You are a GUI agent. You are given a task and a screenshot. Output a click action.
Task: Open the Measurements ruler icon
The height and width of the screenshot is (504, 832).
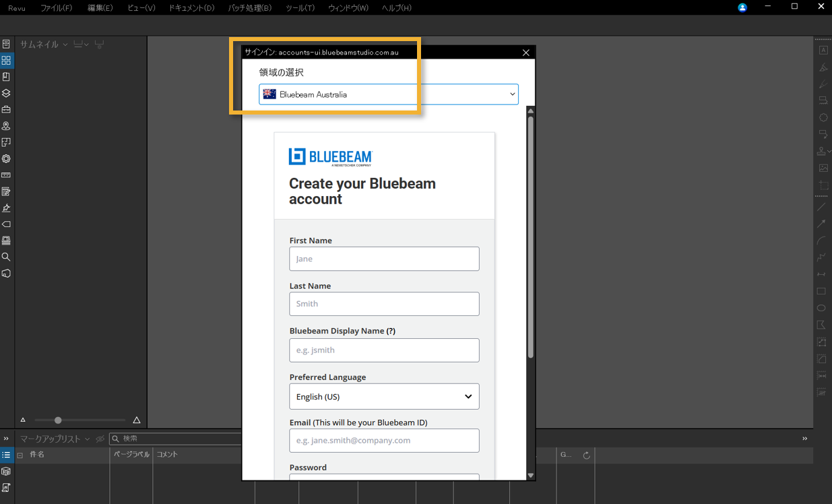click(x=6, y=175)
